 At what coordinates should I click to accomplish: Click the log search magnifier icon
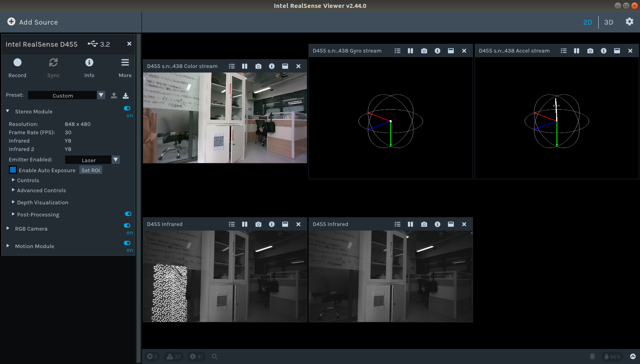pyautogui.click(x=215, y=356)
